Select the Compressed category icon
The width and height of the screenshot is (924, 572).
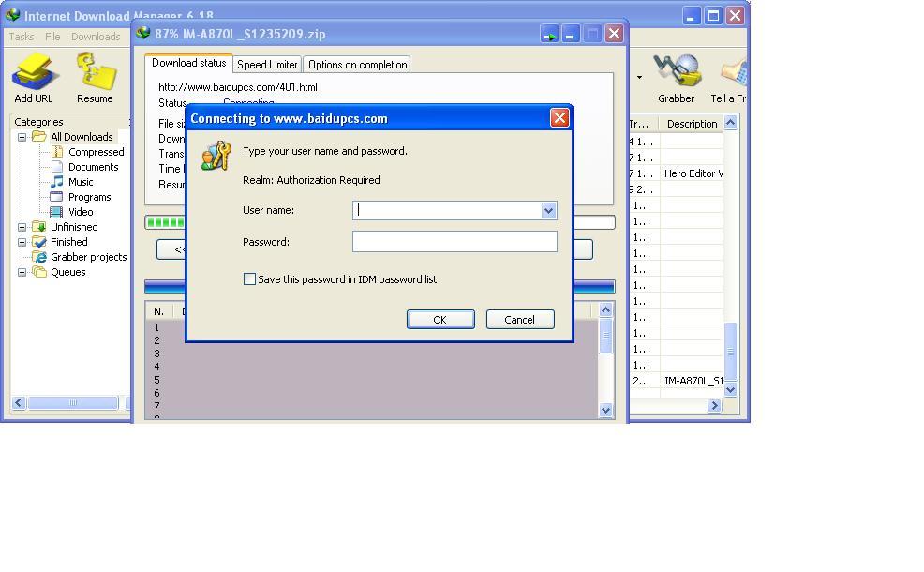pos(57,152)
